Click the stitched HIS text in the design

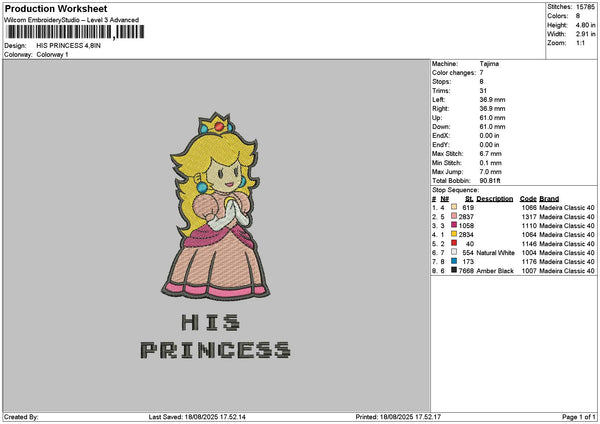[210, 322]
